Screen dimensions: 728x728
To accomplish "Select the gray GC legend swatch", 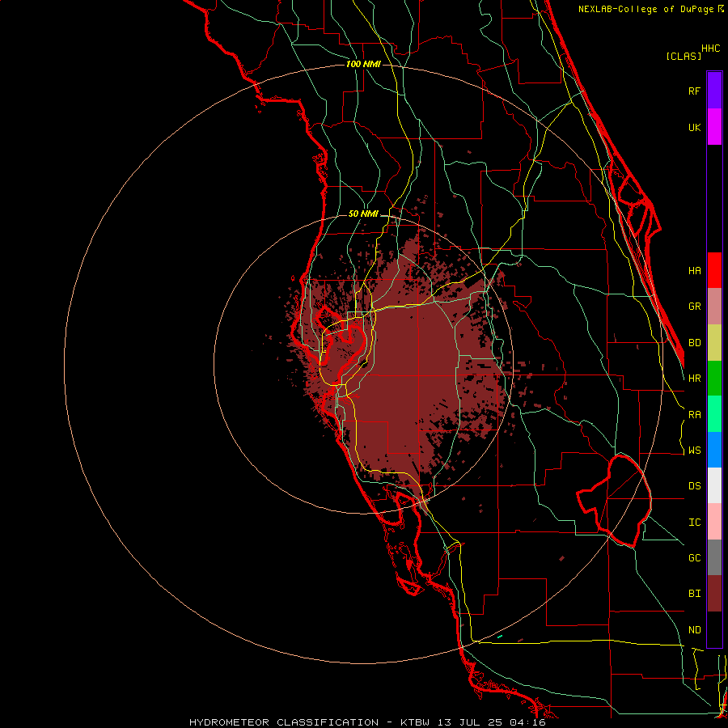I will point(714,557).
